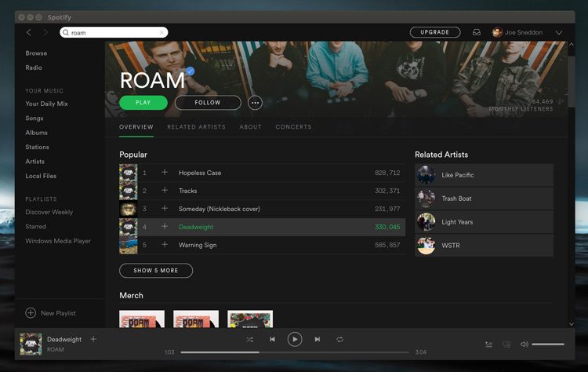This screenshot has width=588, height=372.
Task: Click Joe Sneddon's profile avatar
Action: pyautogui.click(x=497, y=32)
